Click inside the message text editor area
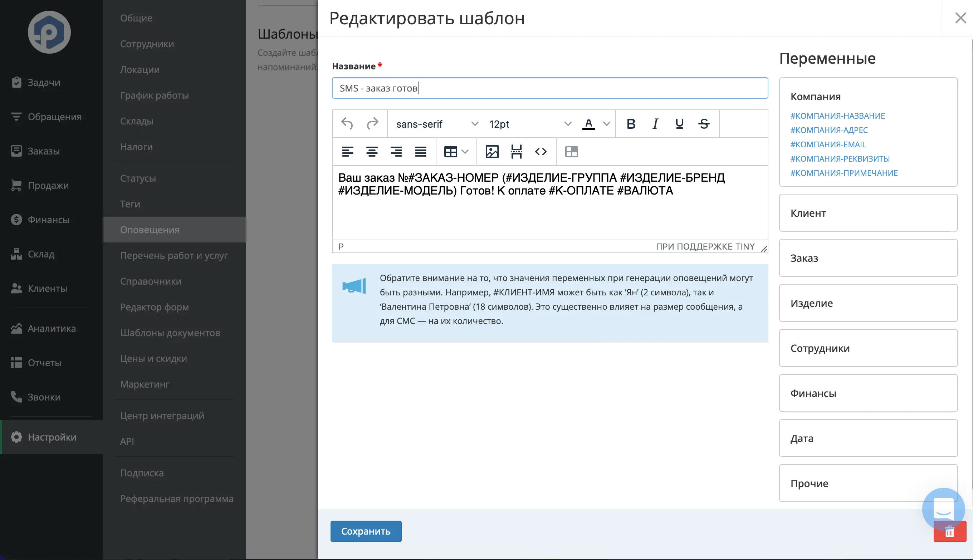973x560 pixels. (x=550, y=203)
